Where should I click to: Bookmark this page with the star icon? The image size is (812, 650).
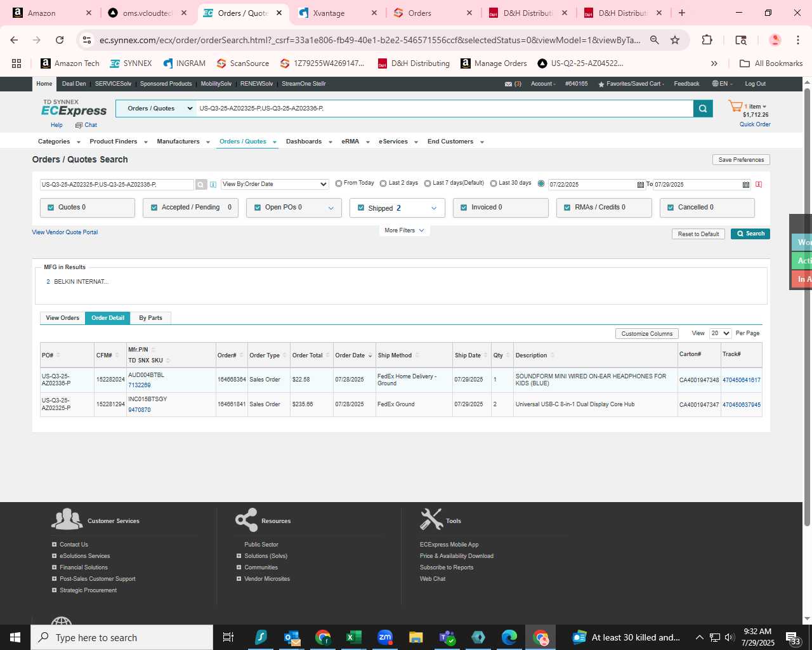coord(675,40)
